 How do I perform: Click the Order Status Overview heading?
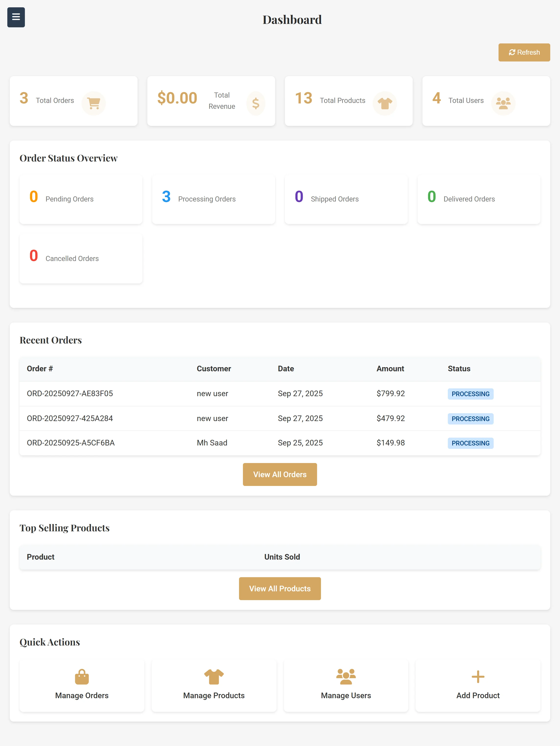pyautogui.click(x=69, y=158)
